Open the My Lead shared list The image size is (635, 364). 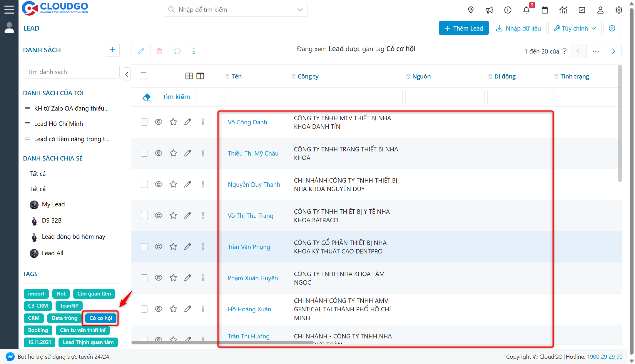click(x=53, y=204)
